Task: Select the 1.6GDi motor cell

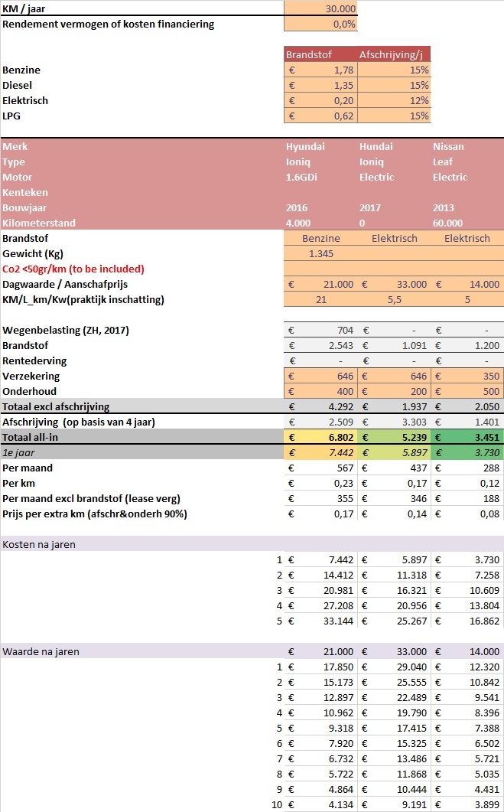Action: 320,177
